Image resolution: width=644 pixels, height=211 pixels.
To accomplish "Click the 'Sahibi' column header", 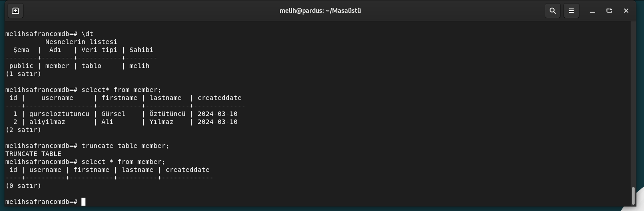I will [x=141, y=50].
